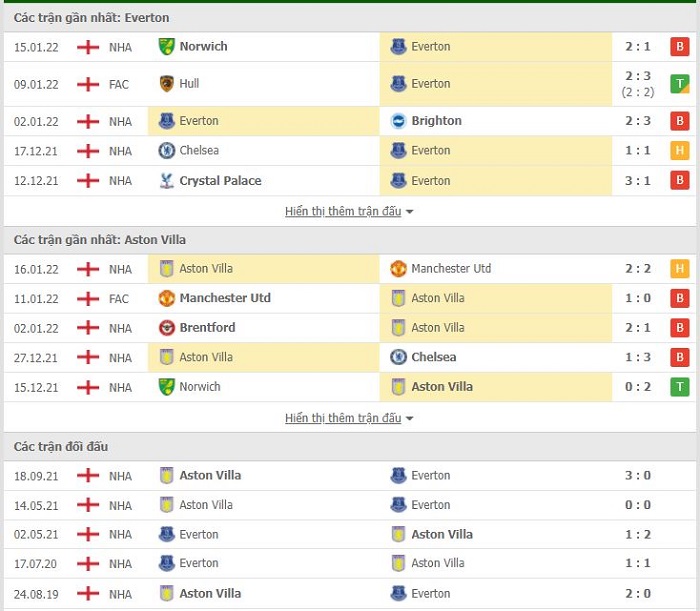Click the Manchester Utd crest in 16.01.22 row
The height and width of the screenshot is (611, 700).
[398, 269]
